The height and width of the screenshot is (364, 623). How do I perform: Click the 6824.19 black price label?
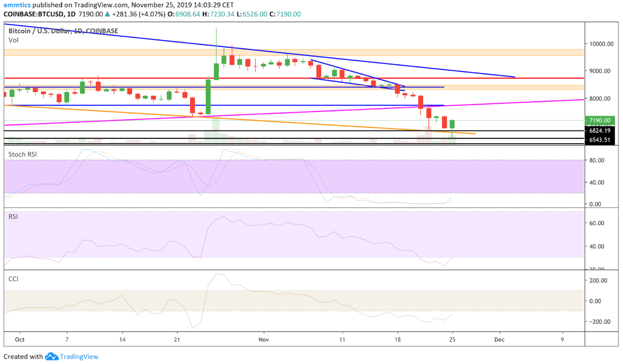tap(600, 131)
